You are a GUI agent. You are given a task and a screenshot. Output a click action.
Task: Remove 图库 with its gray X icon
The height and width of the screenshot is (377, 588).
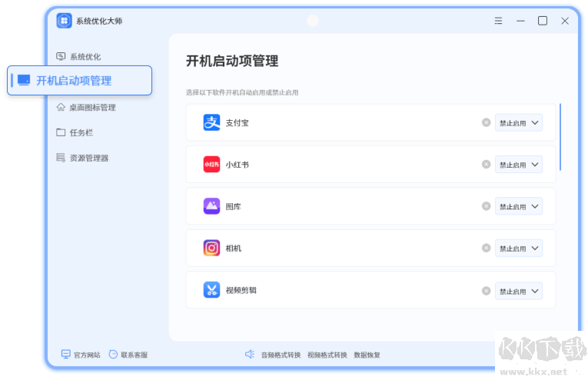coord(486,206)
